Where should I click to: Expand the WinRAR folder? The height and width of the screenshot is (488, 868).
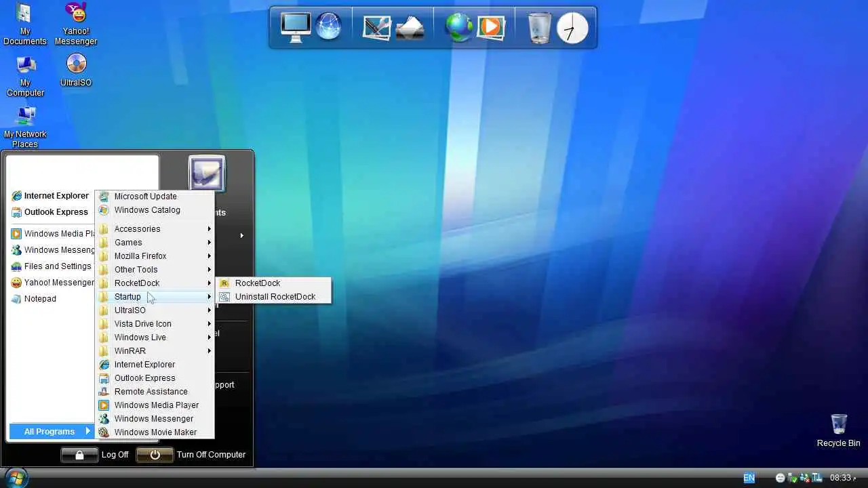(x=155, y=351)
